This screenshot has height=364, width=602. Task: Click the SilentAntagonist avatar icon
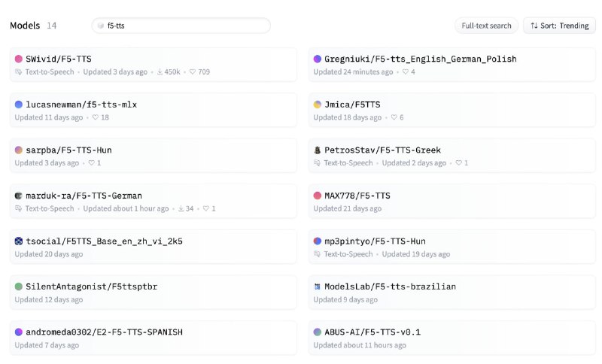tap(18, 287)
